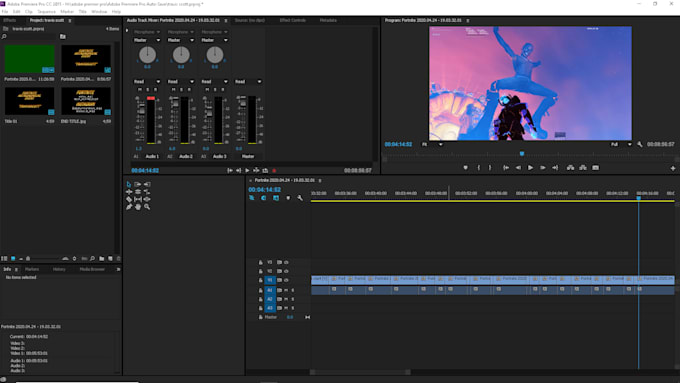
Task: Select the Selection tool arrow
Action: 129,184
